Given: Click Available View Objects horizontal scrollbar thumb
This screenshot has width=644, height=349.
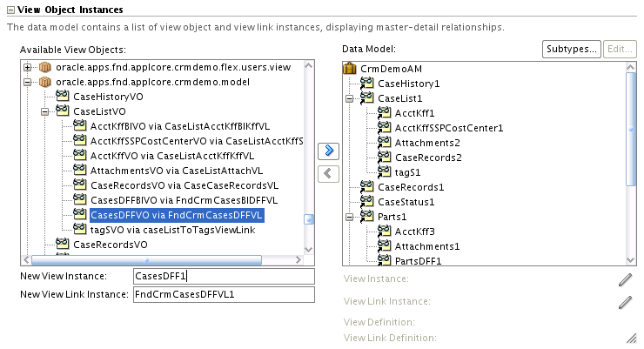Looking at the screenshot, I should click(146, 260).
